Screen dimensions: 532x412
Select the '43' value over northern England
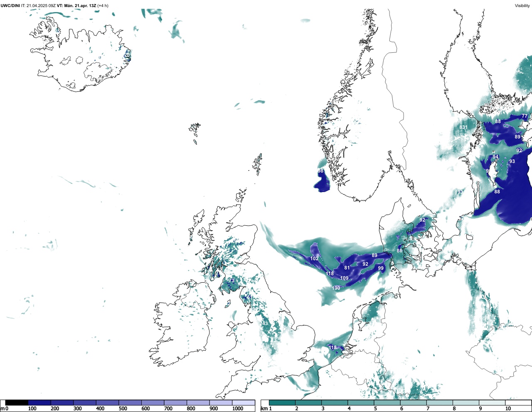tap(265, 323)
